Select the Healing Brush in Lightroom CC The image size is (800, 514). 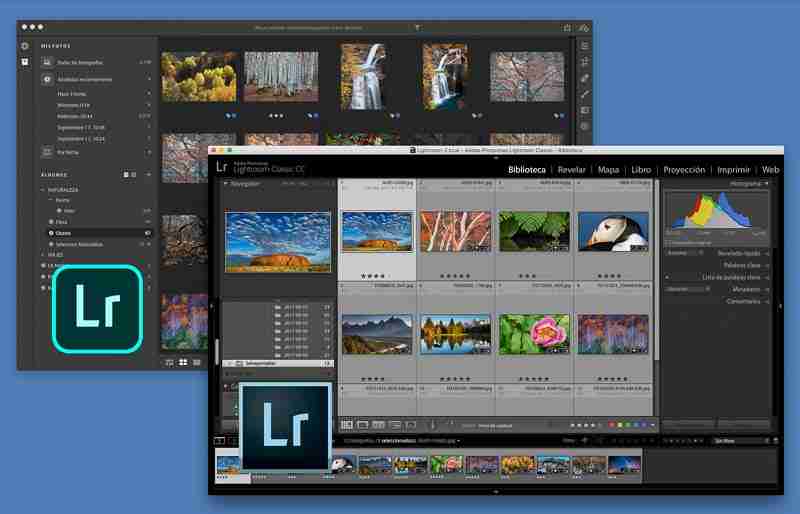[585, 78]
